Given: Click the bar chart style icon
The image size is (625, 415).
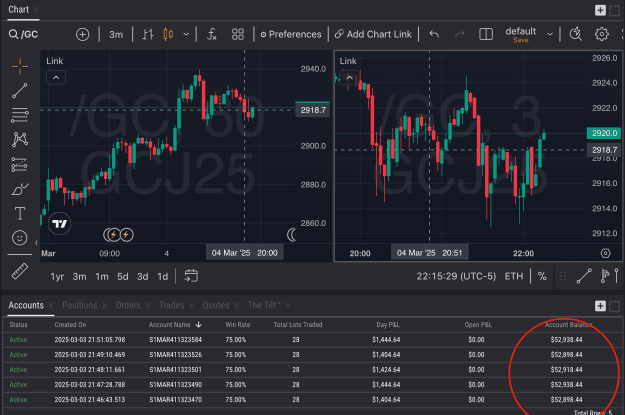Looking at the screenshot, I should 148,34.
